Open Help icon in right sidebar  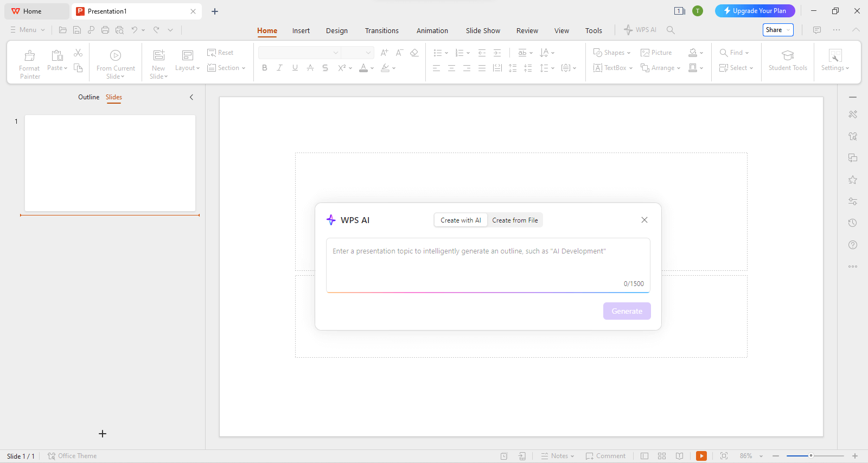pos(853,245)
